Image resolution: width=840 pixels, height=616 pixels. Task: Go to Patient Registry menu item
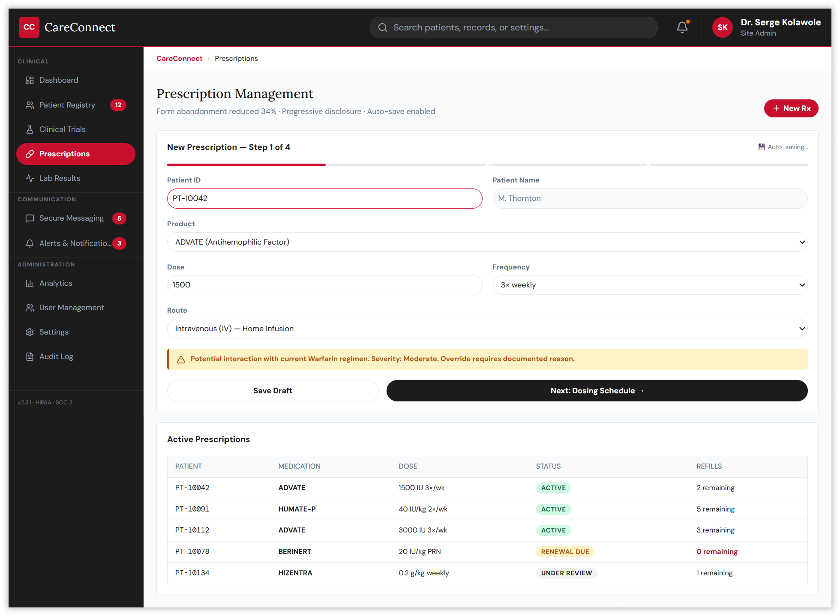(67, 105)
